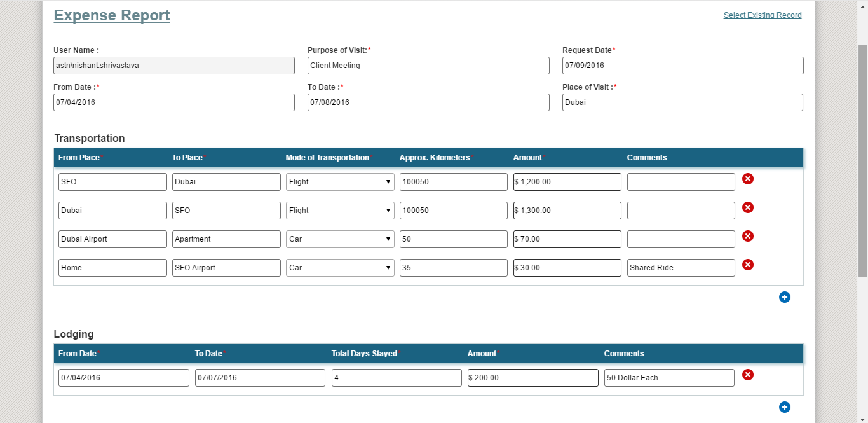Screen dimensions: 868x423
Task: Open mode dropdown for SFO to Dubai row
Action: [x=340, y=182]
